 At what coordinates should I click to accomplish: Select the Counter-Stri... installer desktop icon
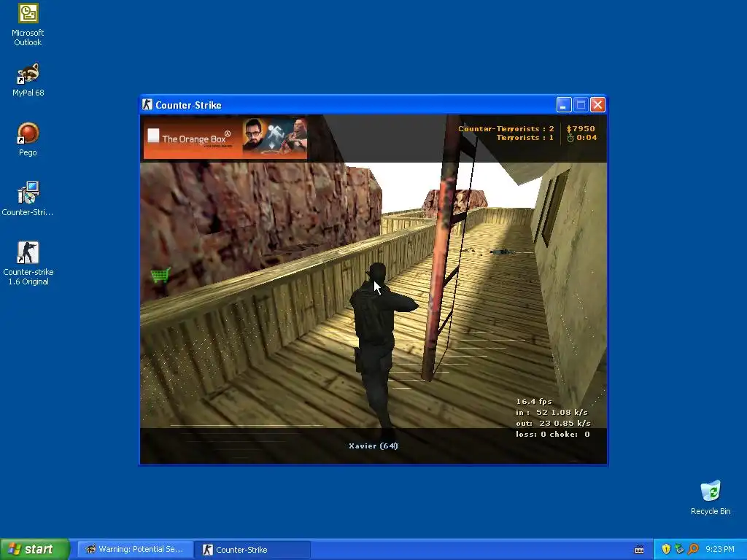pos(28,199)
